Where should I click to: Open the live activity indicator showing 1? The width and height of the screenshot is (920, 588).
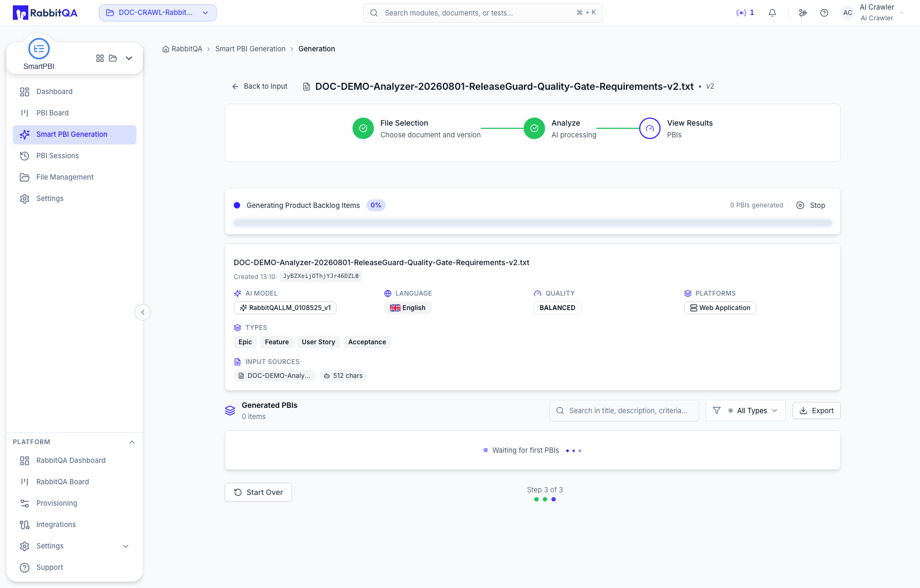pyautogui.click(x=745, y=13)
